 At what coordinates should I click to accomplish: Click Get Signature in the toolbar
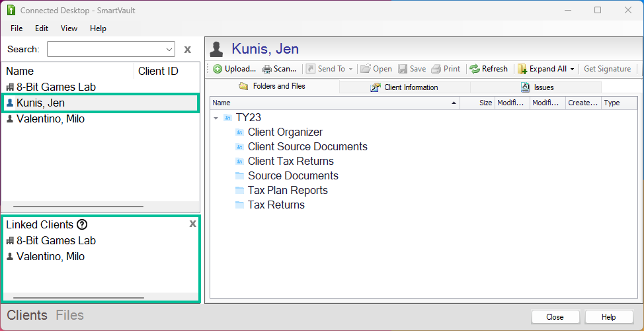click(607, 69)
